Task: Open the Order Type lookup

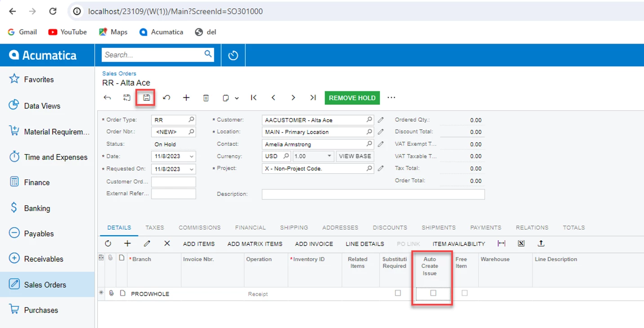Action: click(x=191, y=120)
